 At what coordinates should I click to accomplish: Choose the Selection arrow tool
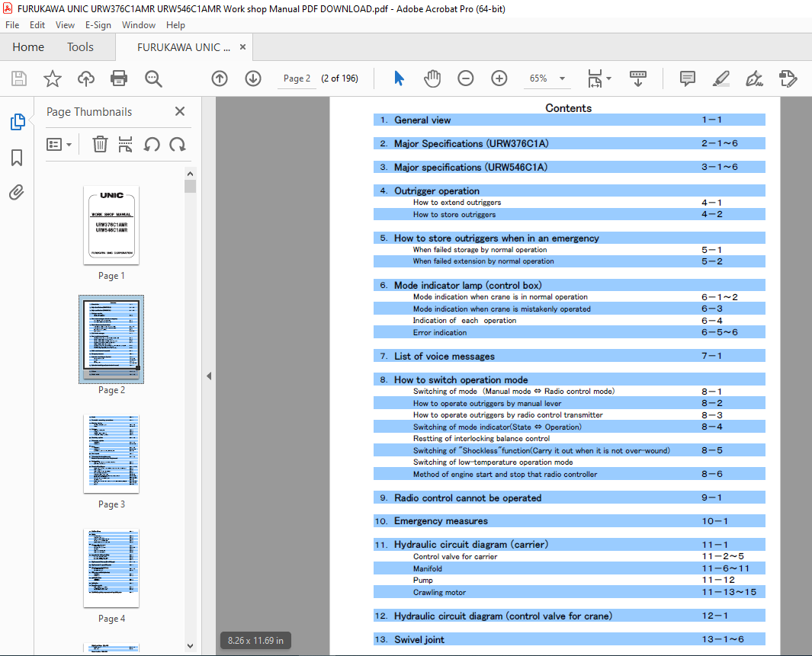(x=399, y=78)
